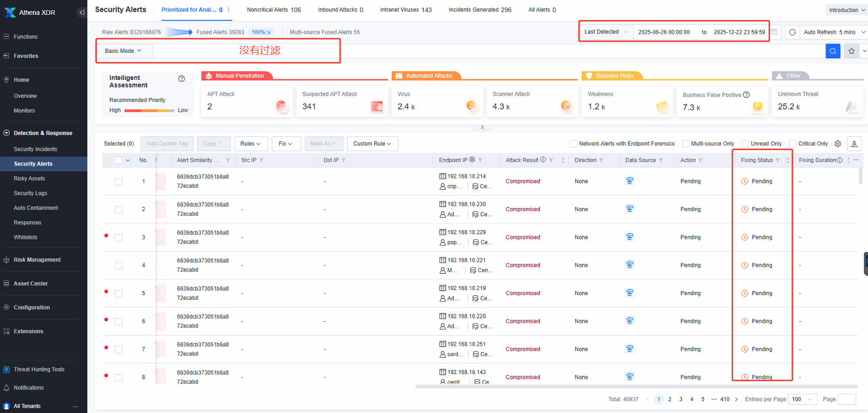
Task: Click the download export icon above the table
Action: (x=854, y=143)
